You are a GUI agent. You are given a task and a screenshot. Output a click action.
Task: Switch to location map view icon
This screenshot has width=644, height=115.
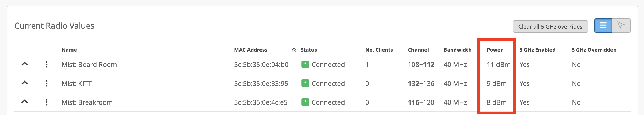(x=621, y=26)
